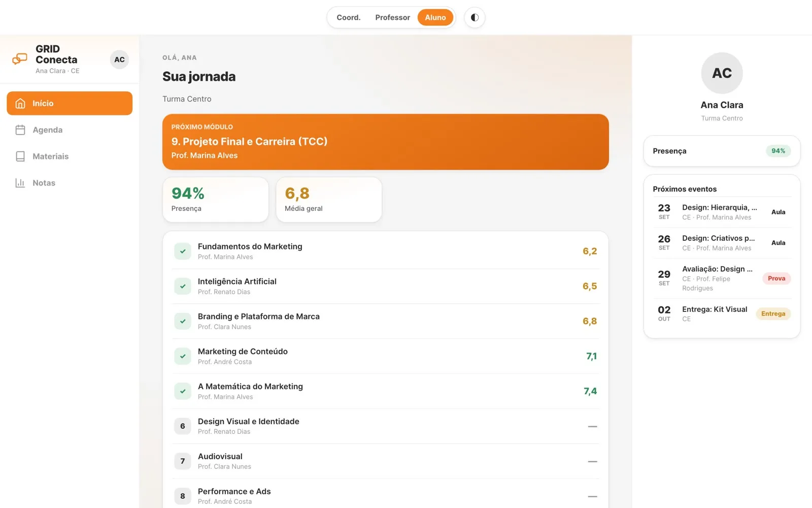Click the home icon next to Início
This screenshot has height=508, width=812.
coord(20,103)
